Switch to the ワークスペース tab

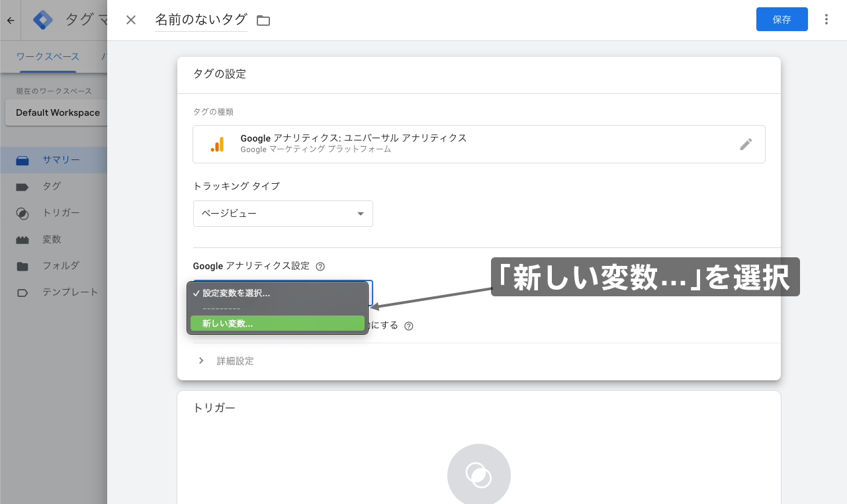tap(48, 57)
